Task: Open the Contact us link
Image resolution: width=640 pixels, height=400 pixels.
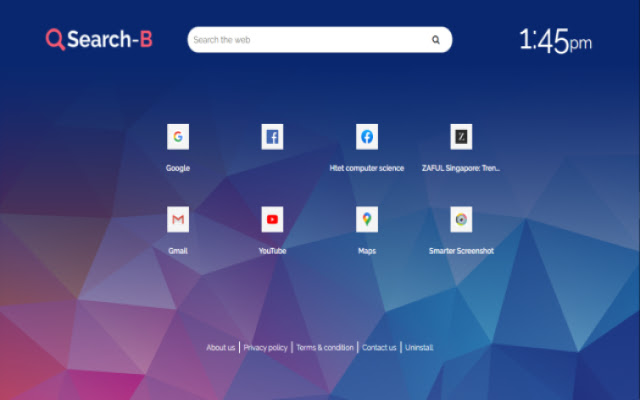Action: point(379,347)
